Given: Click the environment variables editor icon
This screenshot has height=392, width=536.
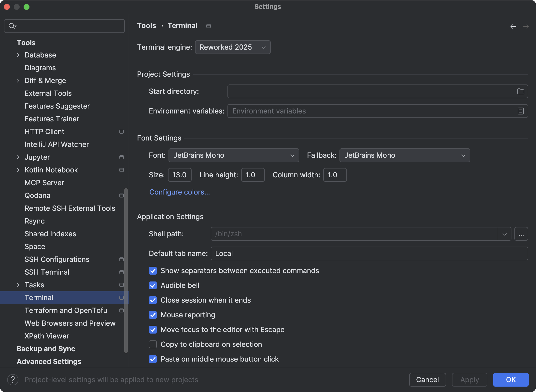Looking at the screenshot, I should point(521,111).
